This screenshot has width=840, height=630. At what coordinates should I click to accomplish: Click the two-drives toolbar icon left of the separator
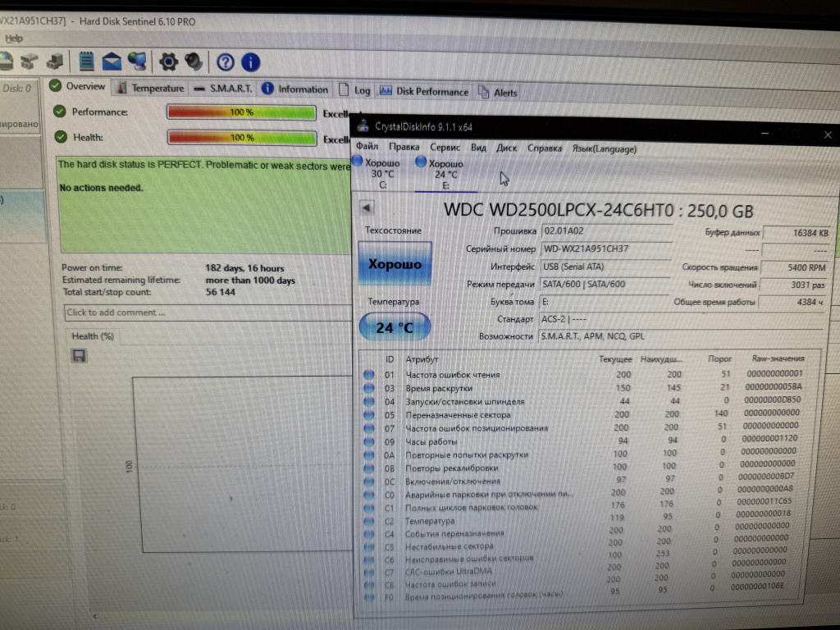coord(55,62)
